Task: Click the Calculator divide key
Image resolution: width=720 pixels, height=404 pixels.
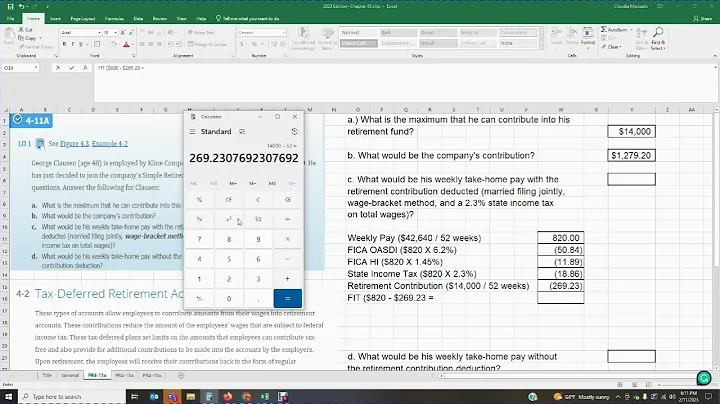Action: [287, 219]
